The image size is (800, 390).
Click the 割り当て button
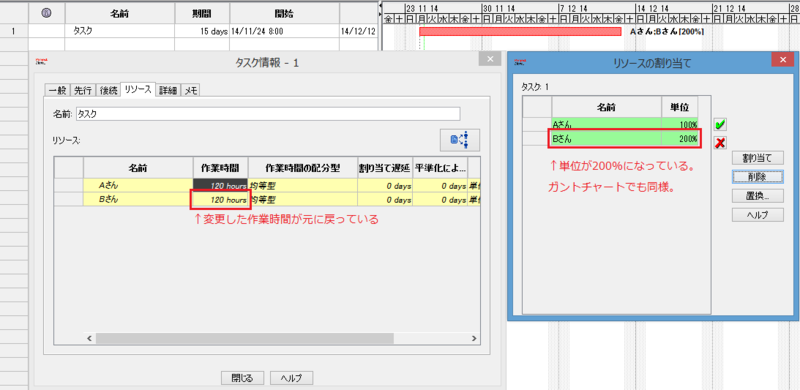tap(757, 158)
